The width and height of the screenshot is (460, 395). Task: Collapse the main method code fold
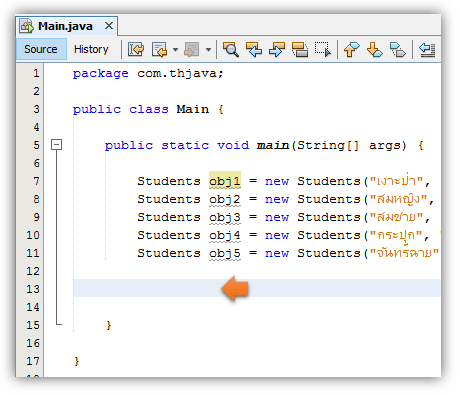click(56, 145)
